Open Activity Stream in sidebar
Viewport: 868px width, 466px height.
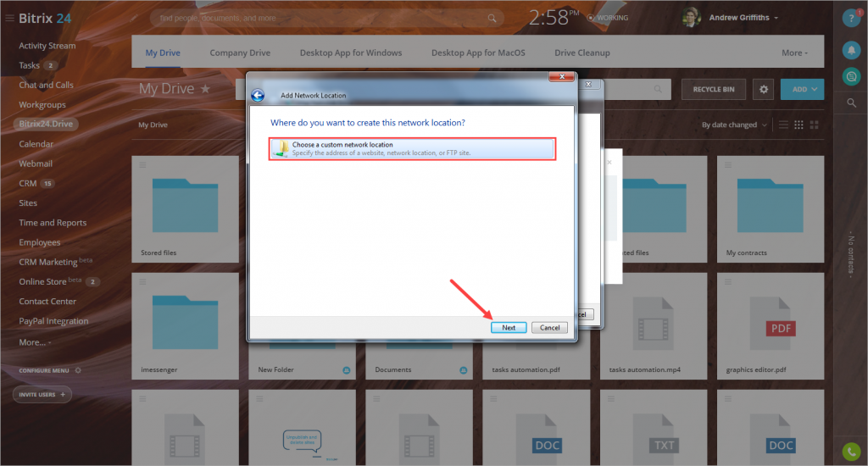pos(47,46)
